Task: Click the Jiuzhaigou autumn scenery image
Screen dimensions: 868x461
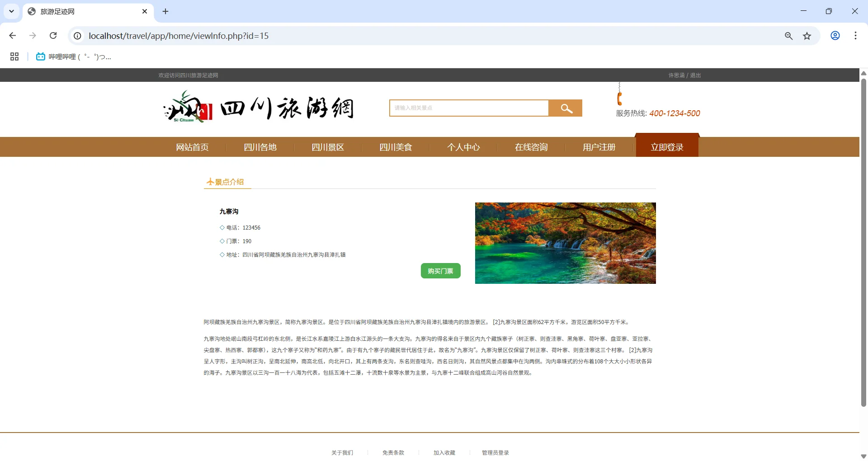Action: (x=565, y=243)
